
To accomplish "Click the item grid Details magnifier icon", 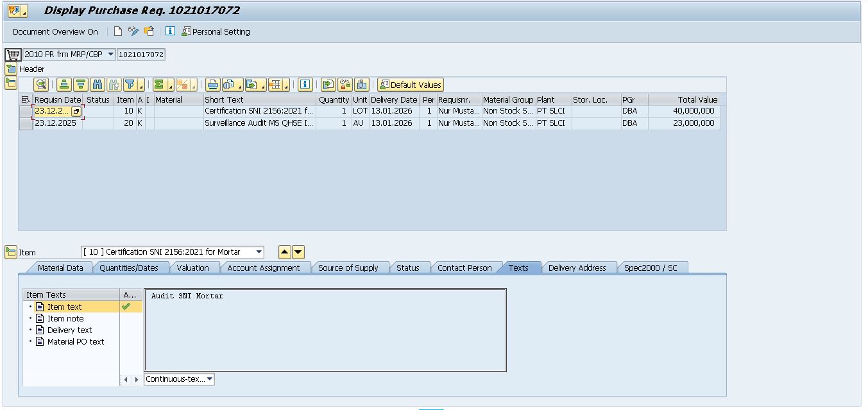I will (x=41, y=85).
